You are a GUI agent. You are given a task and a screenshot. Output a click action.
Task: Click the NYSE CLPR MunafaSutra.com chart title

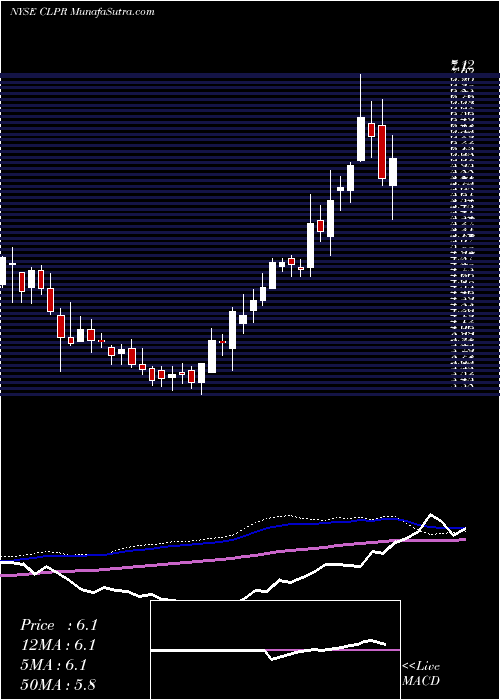click(82, 12)
